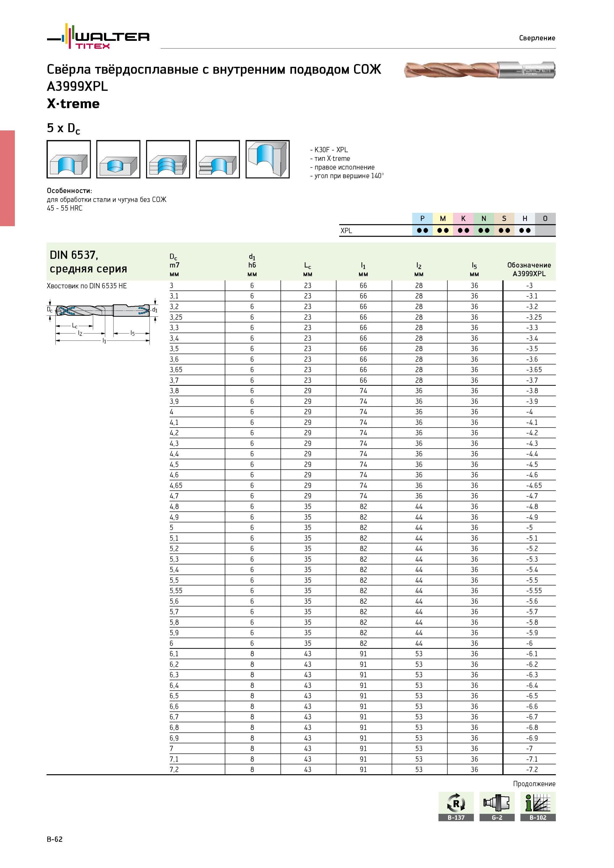Click the '5 x Dc' depth heading
Viewport: 614px width, 868px height.
pyautogui.click(x=63, y=129)
